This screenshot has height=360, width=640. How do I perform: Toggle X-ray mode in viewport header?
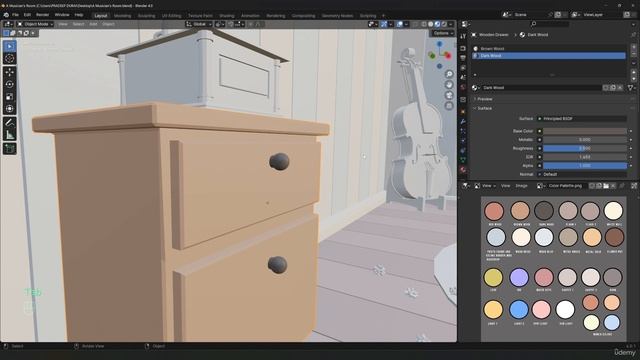pos(416,24)
